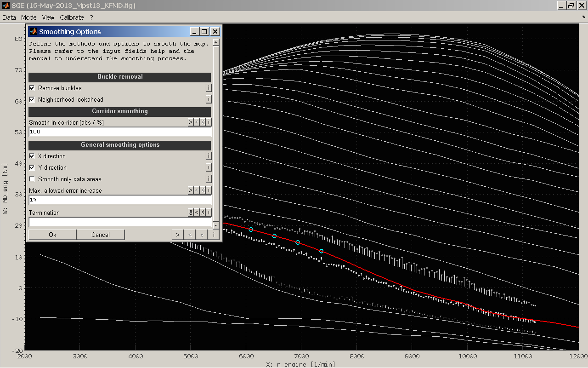This screenshot has width=588, height=368.
Task: Click '<' button for Termination
Action: click(x=197, y=213)
